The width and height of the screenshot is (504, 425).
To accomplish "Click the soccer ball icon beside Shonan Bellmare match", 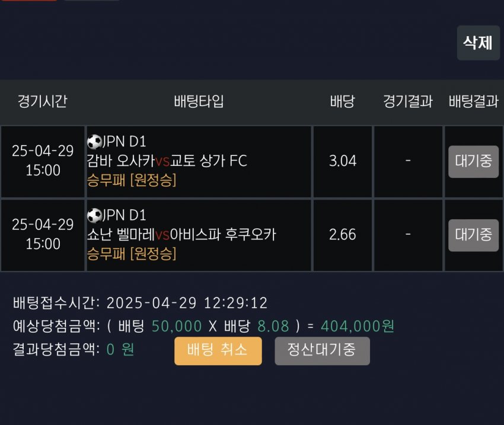I will [x=94, y=216].
